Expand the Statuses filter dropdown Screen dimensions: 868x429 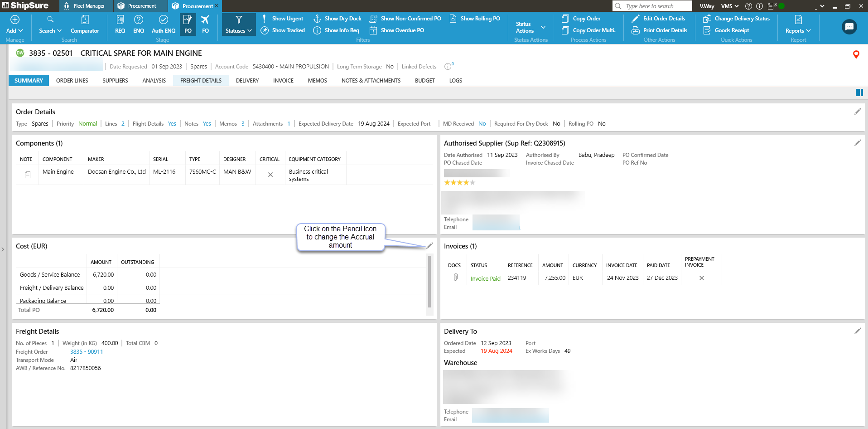pos(239,24)
